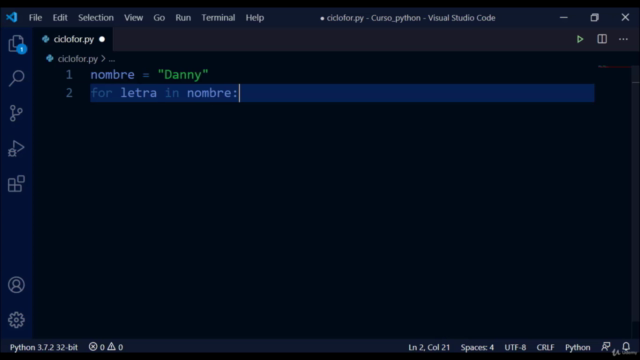Open the notifications bell in status bar
This screenshot has width=640, height=360.
[626, 347]
